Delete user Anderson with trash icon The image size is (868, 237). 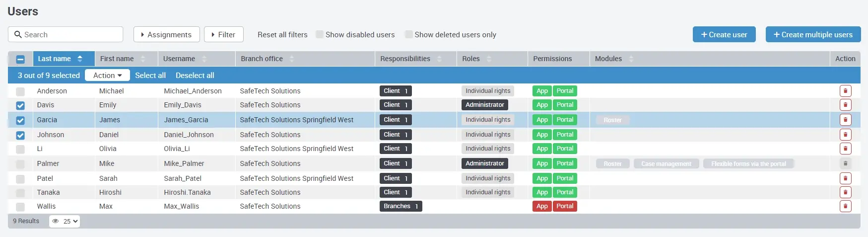click(x=845, y=91)
